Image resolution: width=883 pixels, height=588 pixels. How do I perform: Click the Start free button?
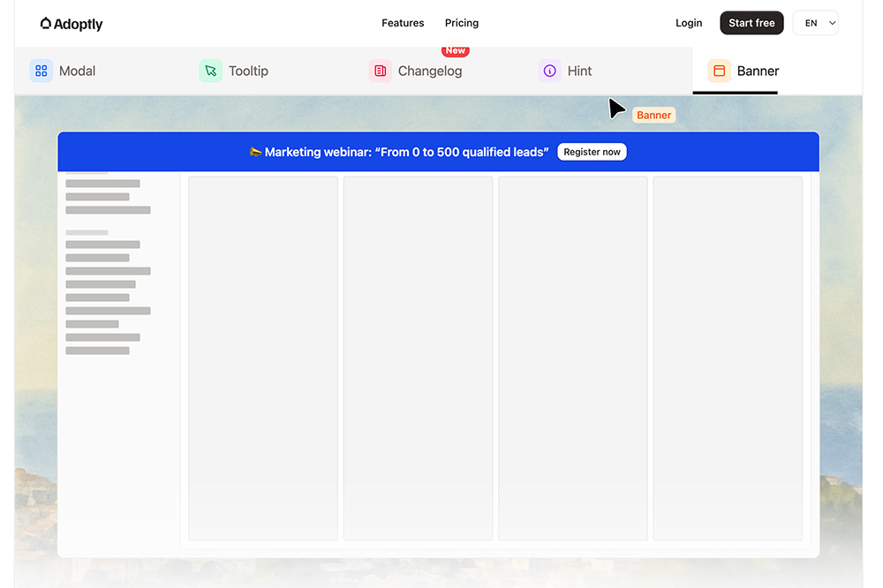tap(751, 23)
